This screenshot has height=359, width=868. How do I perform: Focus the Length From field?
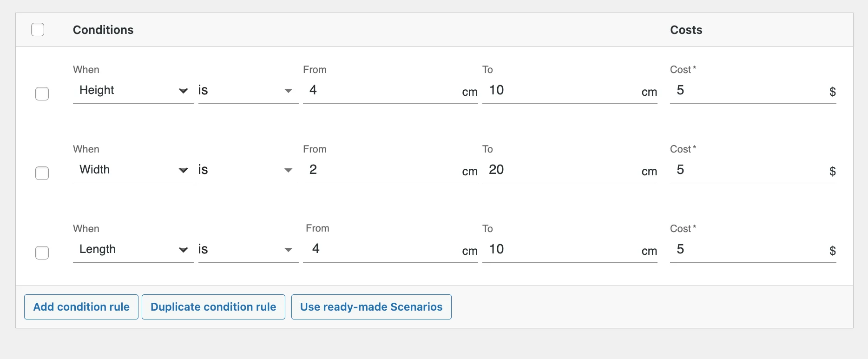point(381,250)
